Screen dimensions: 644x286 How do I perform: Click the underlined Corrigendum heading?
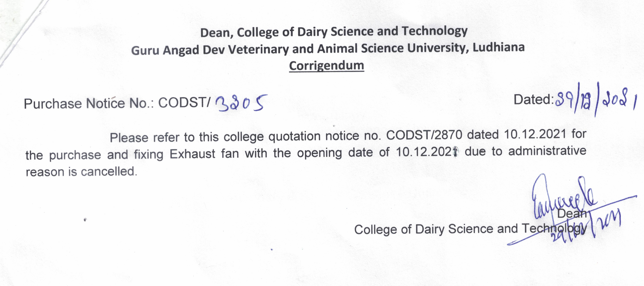tap(326, 66)
